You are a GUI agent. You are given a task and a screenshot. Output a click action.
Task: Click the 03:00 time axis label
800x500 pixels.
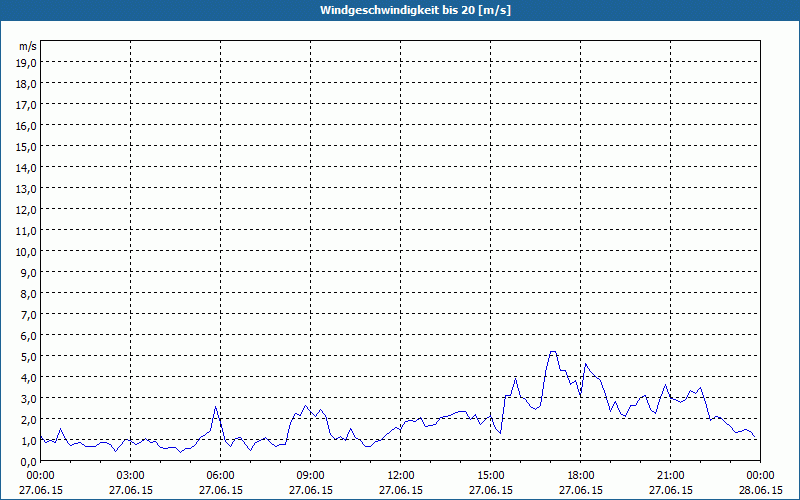coord(131,476)
